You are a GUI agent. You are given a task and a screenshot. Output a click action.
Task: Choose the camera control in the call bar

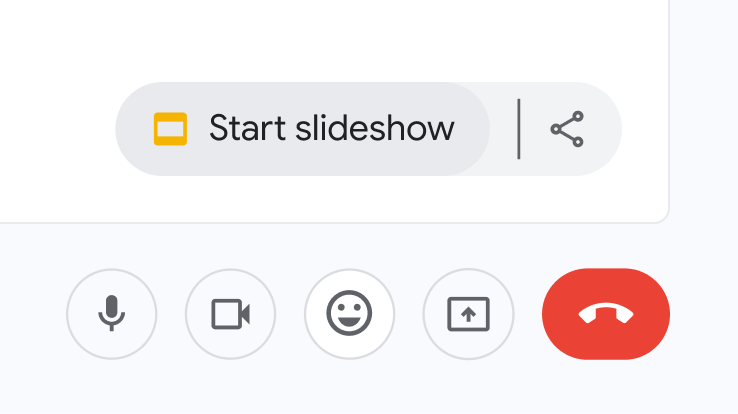pos(230,314)
